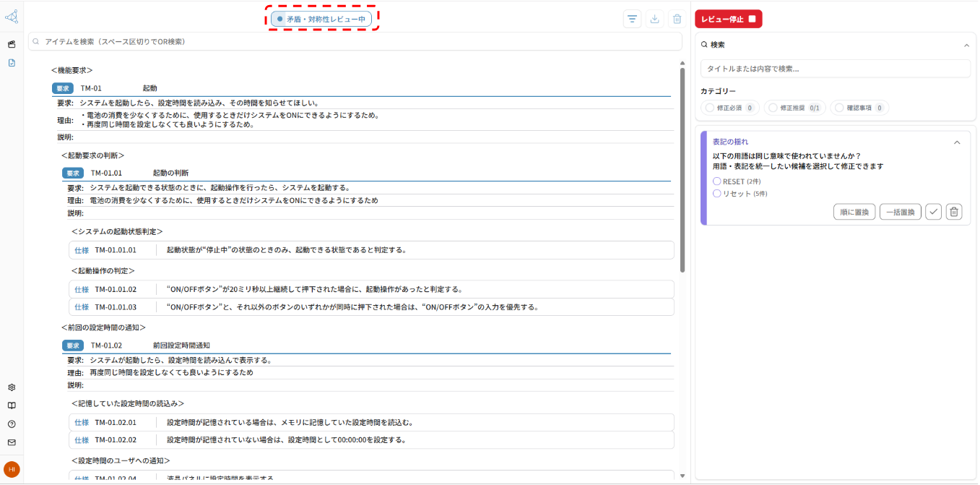This screenshot has width=980, height=485.
Task: Click the download icon in top toolbar
Action: pyautogui.click(x=655, y=20)
